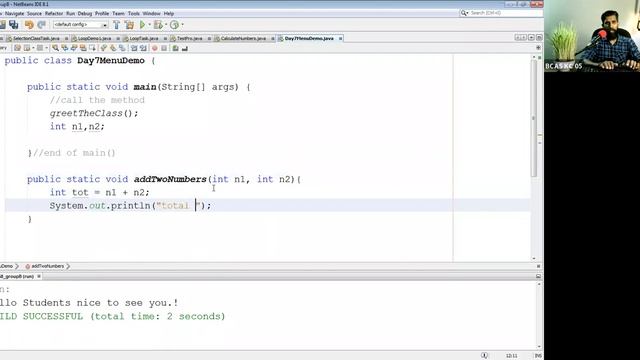Expand the Debug Project dropdown arrow
This screenshot has height=360, width=640.
(166, 25)
